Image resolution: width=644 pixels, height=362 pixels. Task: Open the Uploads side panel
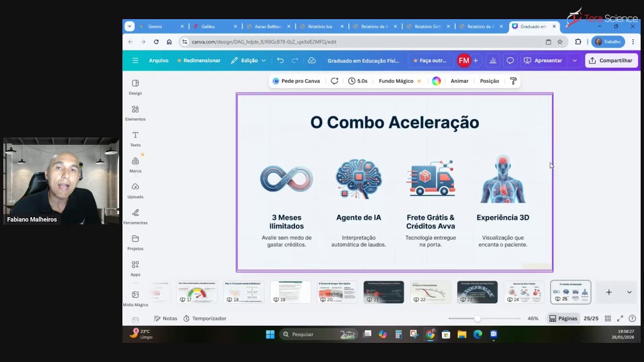tap(135, 191)
